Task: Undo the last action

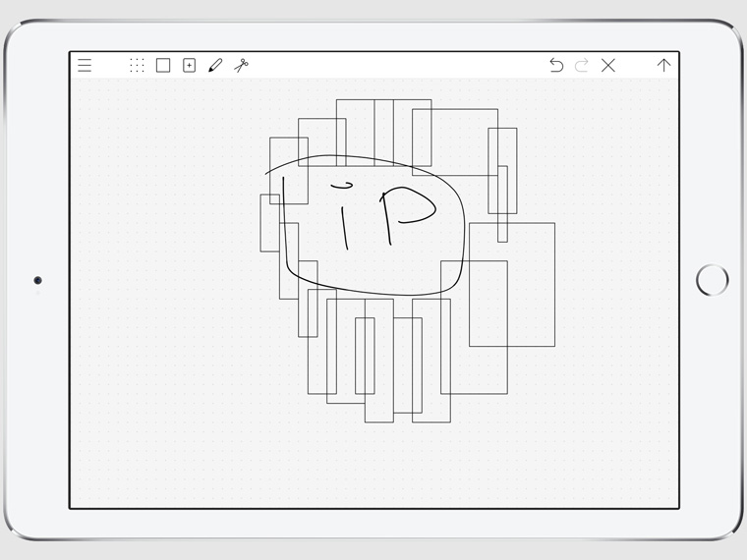Action: point(556,65)
